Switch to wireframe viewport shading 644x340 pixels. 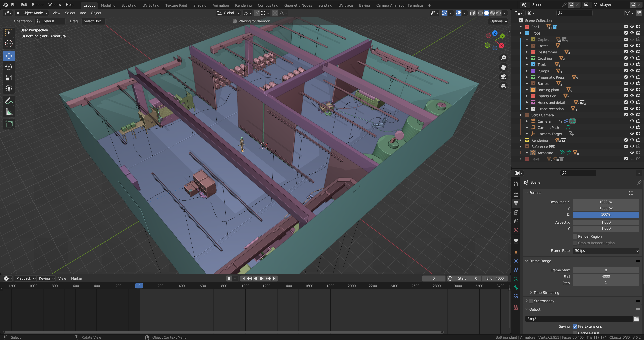tap(480, 13)
